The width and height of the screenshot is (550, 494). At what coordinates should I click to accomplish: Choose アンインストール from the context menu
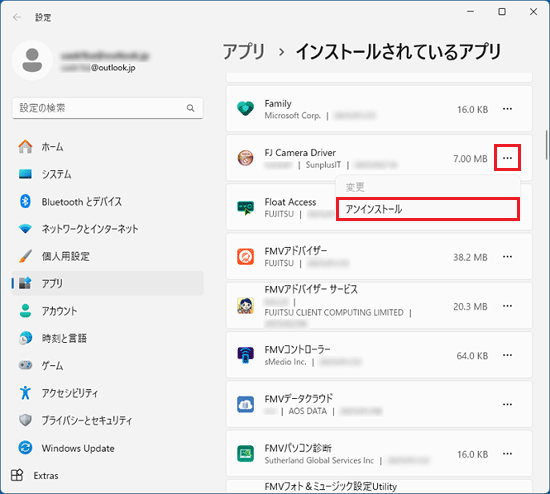click(x=428, y=209)
